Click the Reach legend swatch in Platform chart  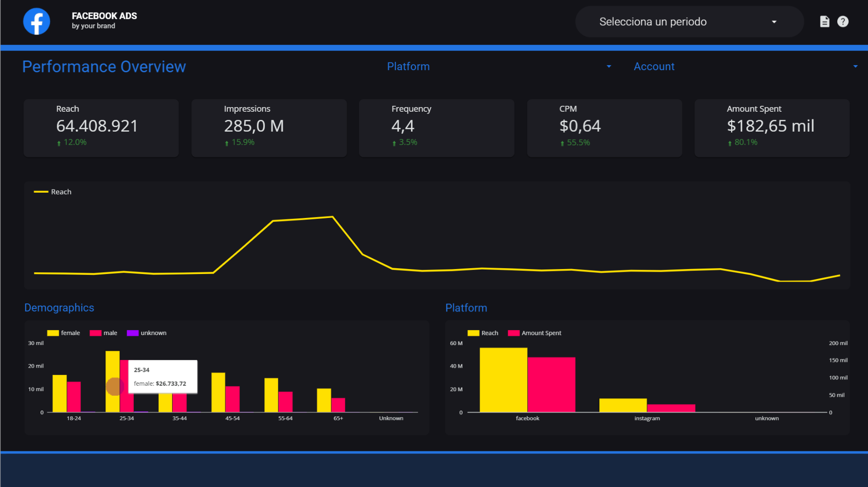coord(473,333)
